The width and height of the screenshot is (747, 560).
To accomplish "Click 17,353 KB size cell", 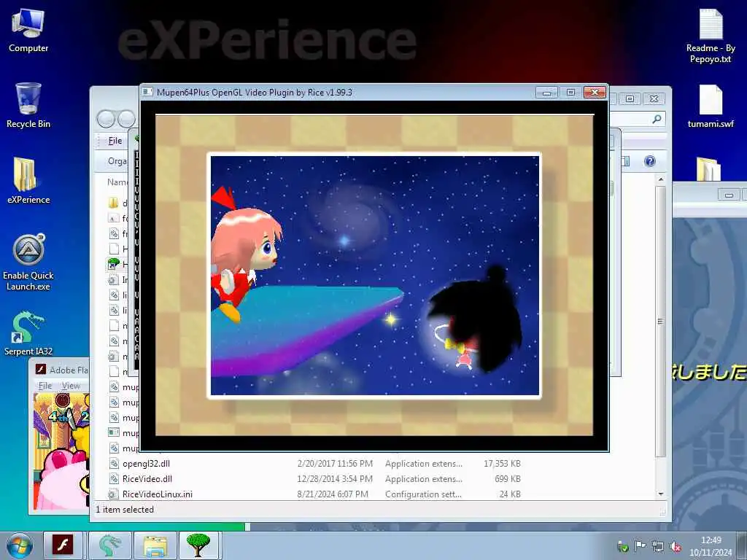I will pyautogui.click(x=502, y=463).
